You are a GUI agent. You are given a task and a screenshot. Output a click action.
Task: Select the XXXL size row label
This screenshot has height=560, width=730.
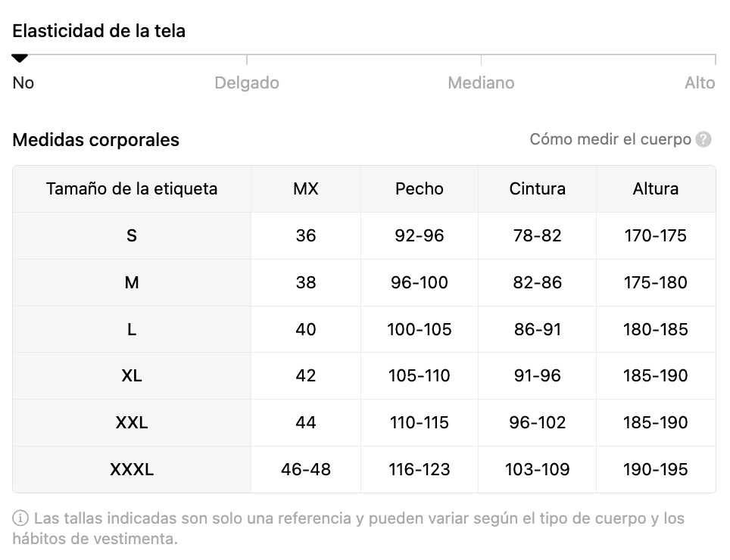[132, 470]
